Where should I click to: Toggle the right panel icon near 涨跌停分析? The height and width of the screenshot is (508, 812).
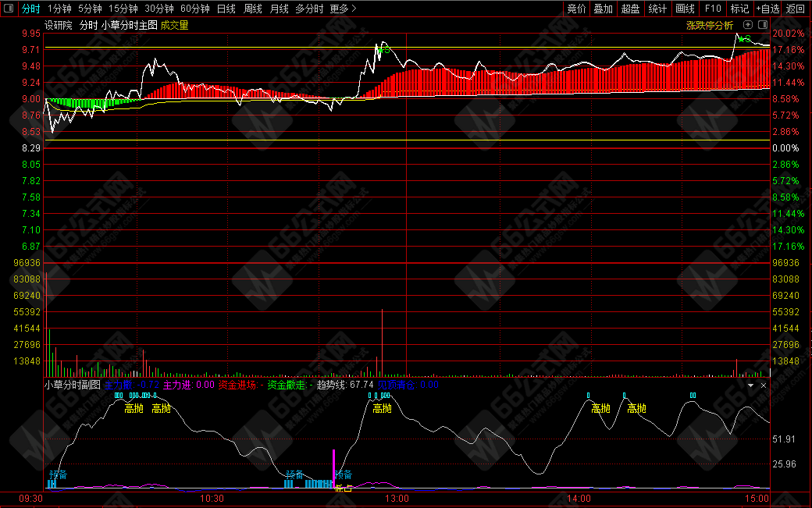coord(761,25)
